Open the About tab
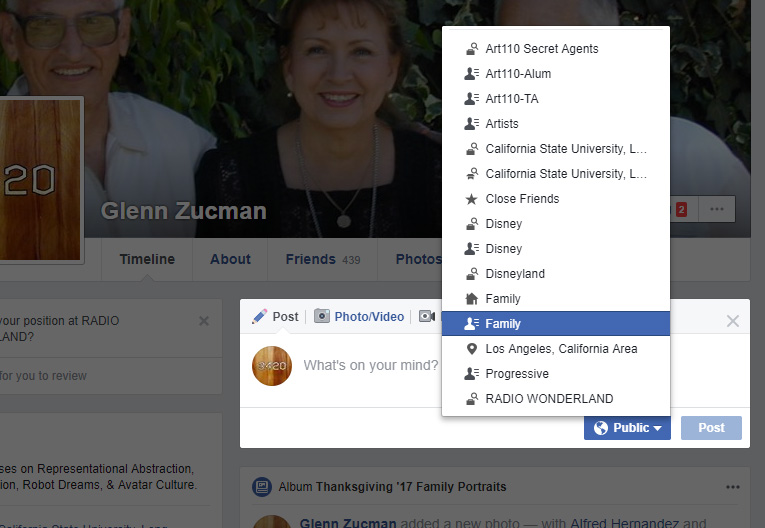Viewport: 765px width, 528px height. [x=230, y=259]
